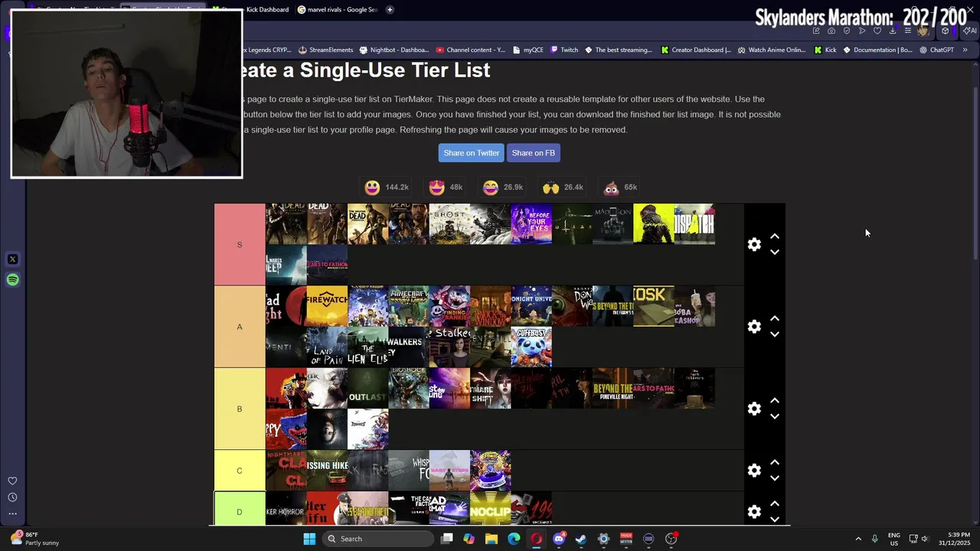Image resolution: width=980 pixels, height=551 pixels.
Task: Click C tier label cell
Action: point(240,471)
